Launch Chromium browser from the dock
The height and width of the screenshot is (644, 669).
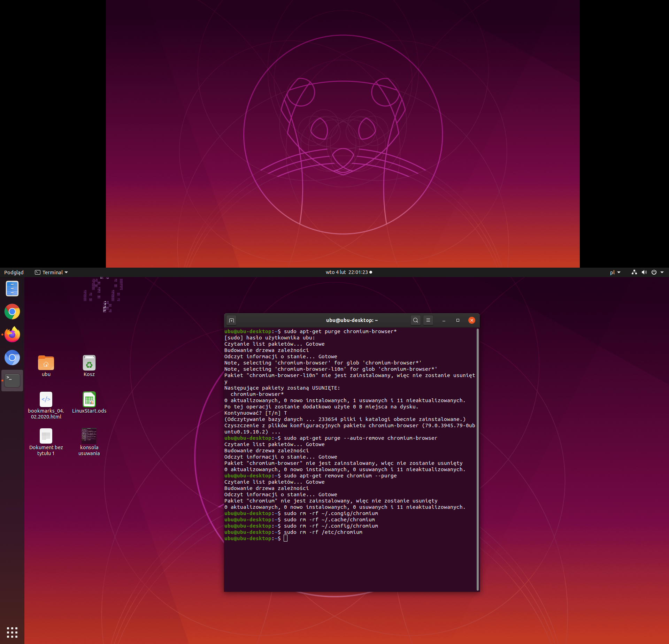pos(12,358)
